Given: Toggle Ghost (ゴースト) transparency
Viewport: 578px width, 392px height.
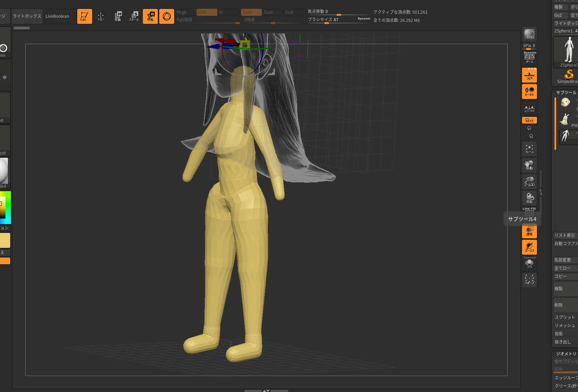Looking at the screenshot, I should [529, 247].
